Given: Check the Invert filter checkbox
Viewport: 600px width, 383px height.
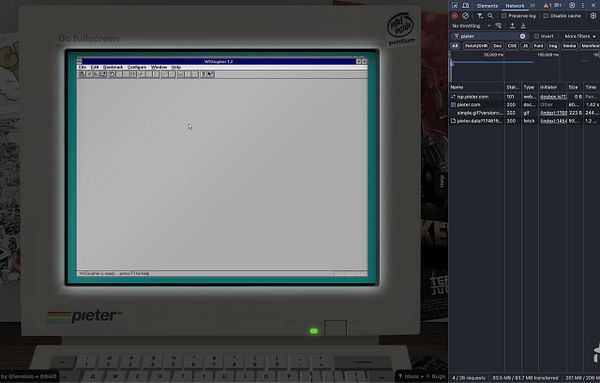Looking at the screenshot, I should 536,36.
